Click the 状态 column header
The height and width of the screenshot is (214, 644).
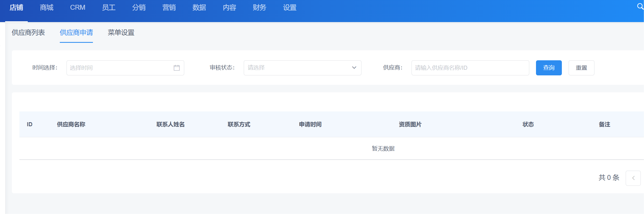(528, 124)
